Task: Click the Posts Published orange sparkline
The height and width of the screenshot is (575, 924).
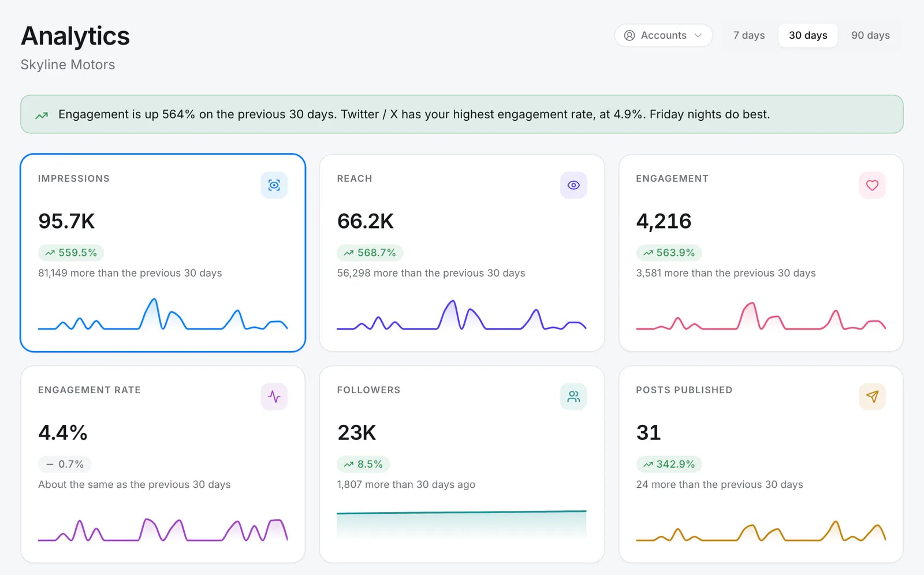Action: click(761, 530)
